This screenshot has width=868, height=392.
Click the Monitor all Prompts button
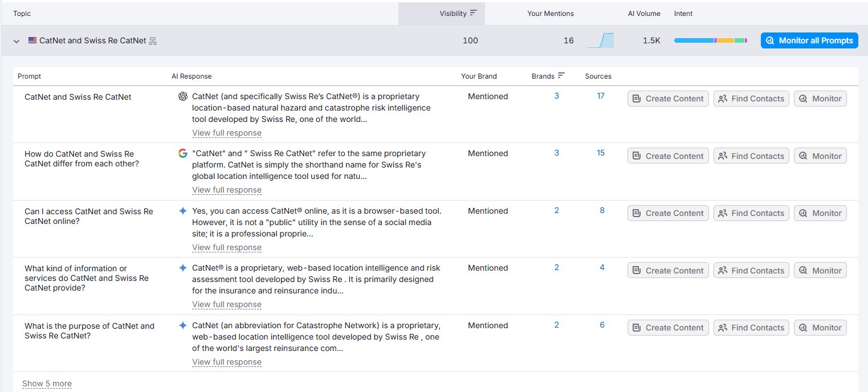pyautogui.click(x=809, y=40)
